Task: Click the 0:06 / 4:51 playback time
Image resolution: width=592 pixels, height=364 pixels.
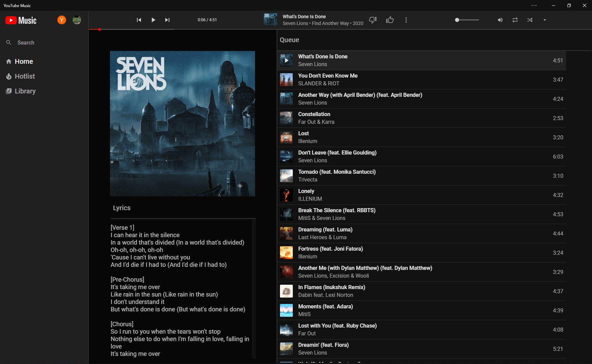Action: pyautogui.click(x=207, y=20)
